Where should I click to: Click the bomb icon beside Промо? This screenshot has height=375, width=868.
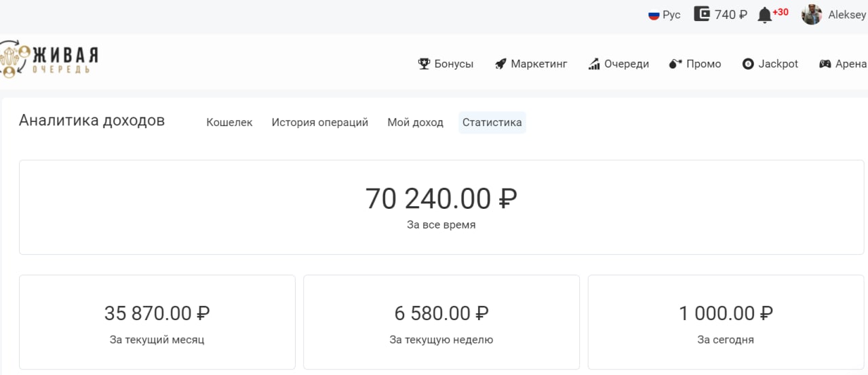coord(675,64)
